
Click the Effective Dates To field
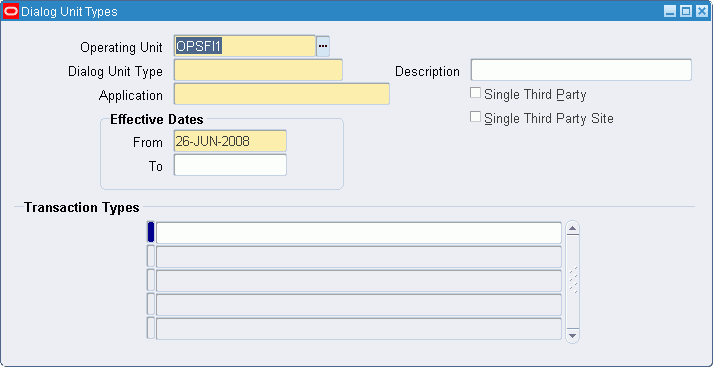click(231, 165)
